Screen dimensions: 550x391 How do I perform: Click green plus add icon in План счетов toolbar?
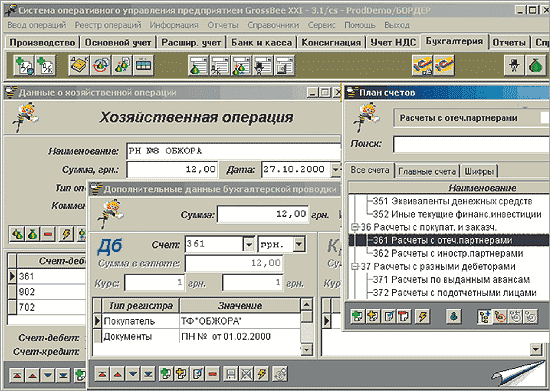click(x=357, y=316)
